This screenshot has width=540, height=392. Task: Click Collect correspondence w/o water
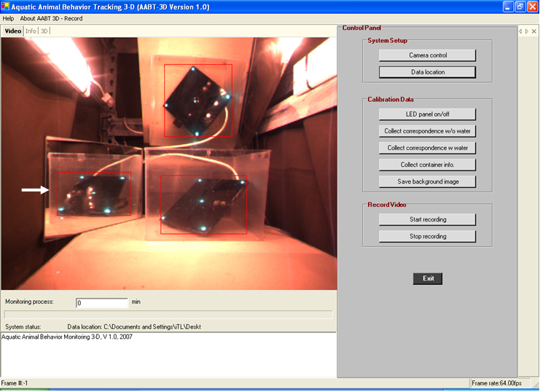pyautogui.click(x=427, y=131)
